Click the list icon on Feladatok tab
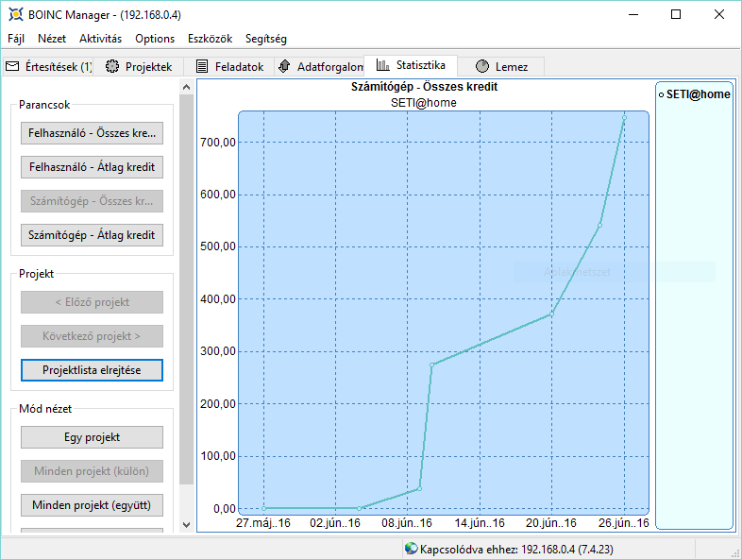The image size is (742, 560). pyautogui.click(x=202, y=66)
